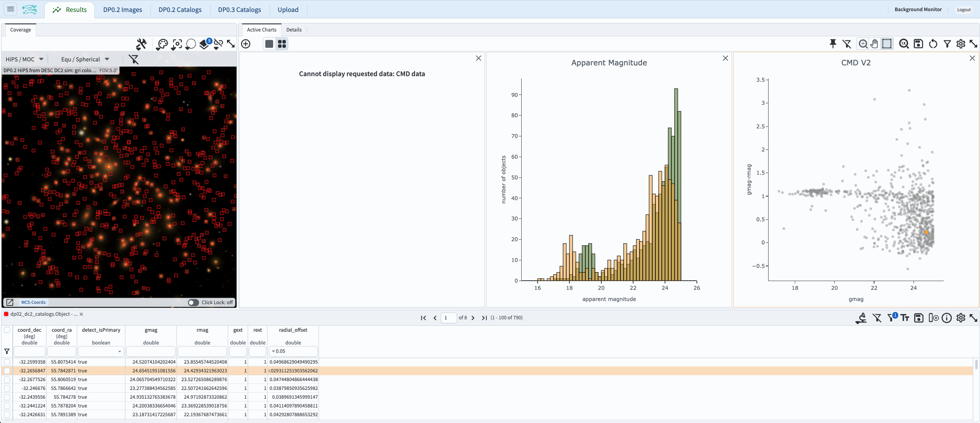Select the center/recenter image tool
Screen dimensions: 980x423
tap(176, 44)
